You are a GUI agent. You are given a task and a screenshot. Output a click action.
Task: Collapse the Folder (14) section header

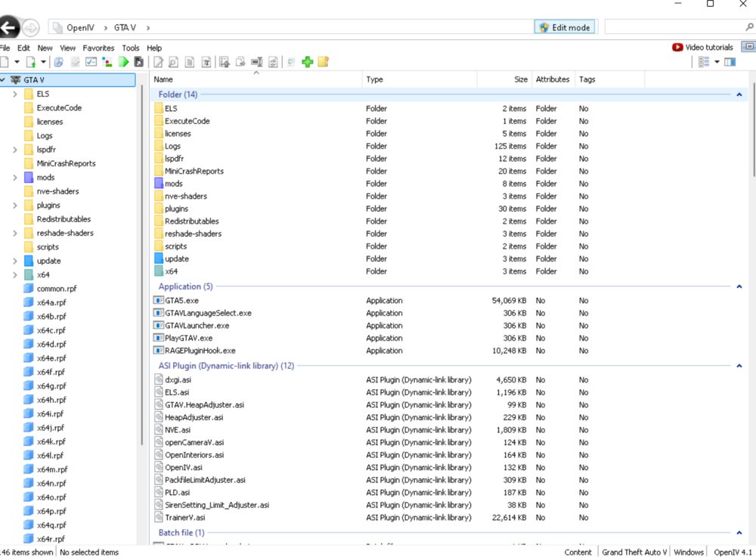pos(739,94)
